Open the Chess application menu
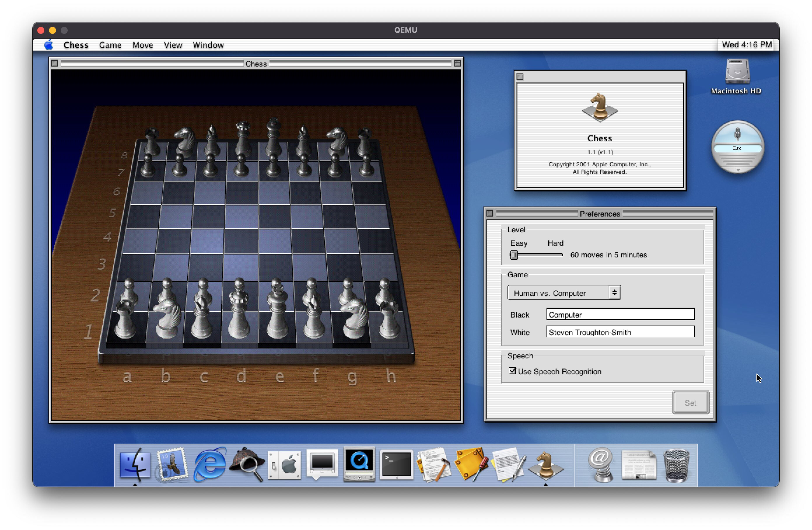812x530 pixels. pyautogui.click(x=76, y=45)
